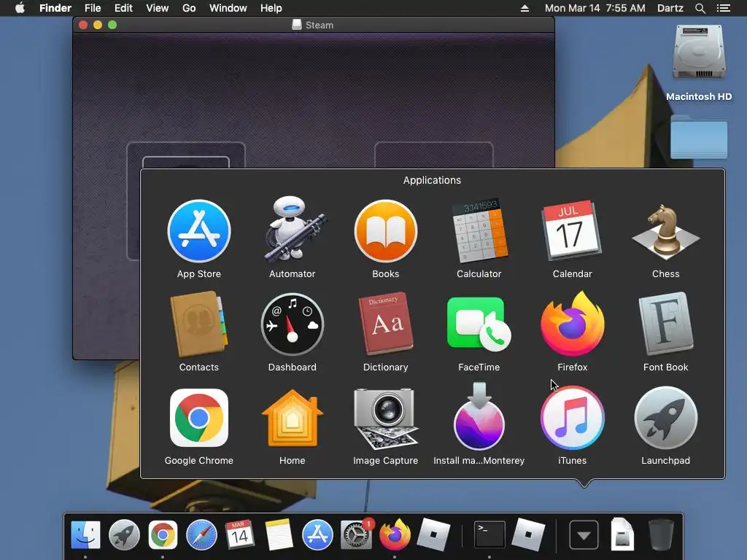Open the Books app icon

tap(385, 231)
